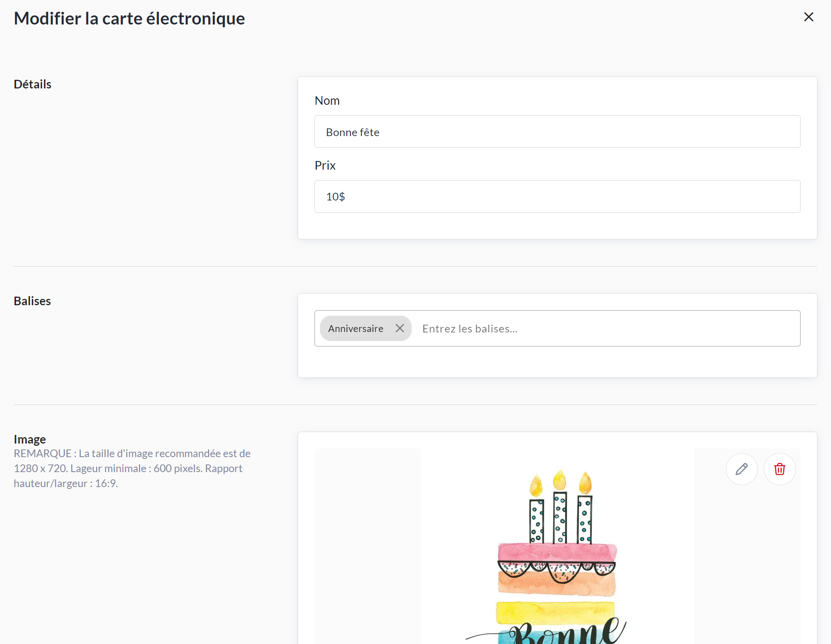Click the Nom field label

(327, 101)
